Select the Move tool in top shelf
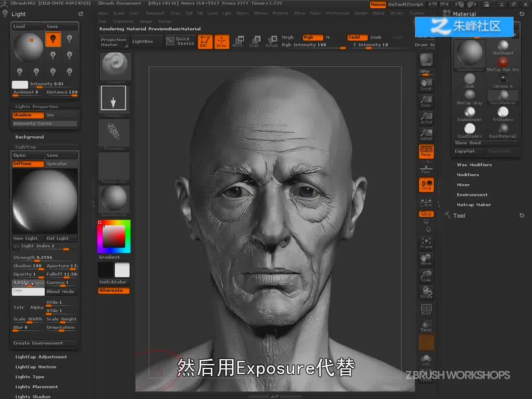 click(238, 42)
